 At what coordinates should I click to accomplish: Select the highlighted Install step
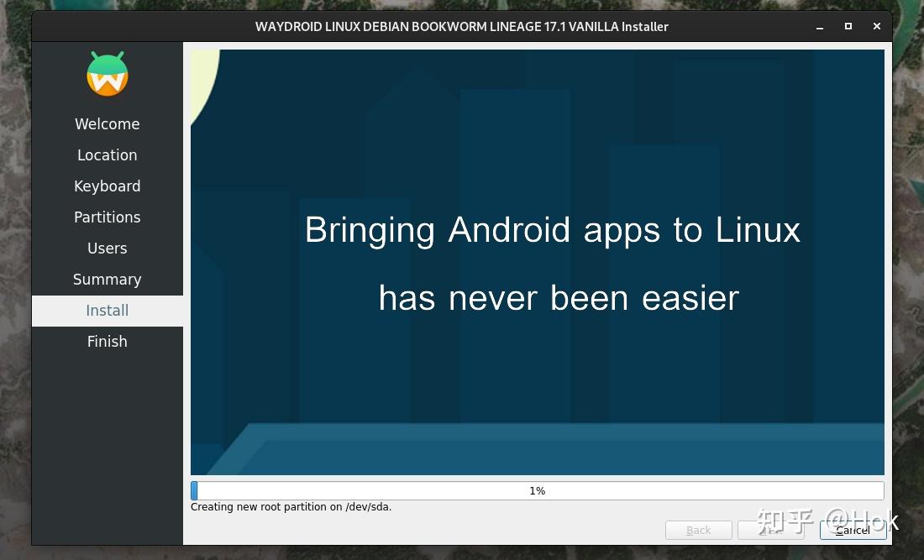pos(107,310)
